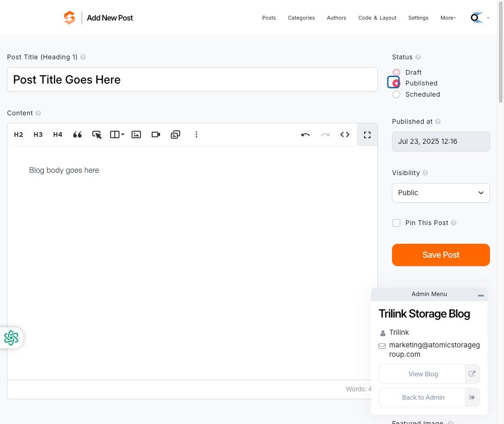Insert a blockquote with the quote icon
This screenshot has height=424, width=504.
[x=77, y=134]
